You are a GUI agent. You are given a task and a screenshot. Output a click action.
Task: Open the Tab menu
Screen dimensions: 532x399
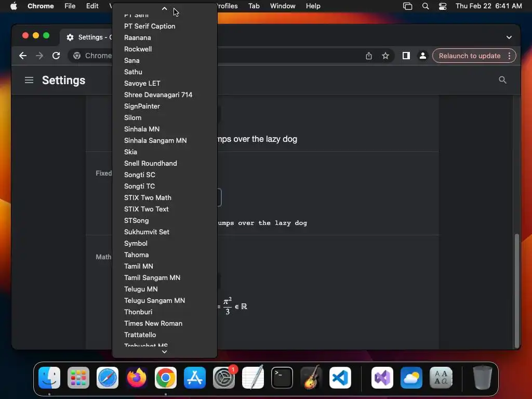[254, 6]
